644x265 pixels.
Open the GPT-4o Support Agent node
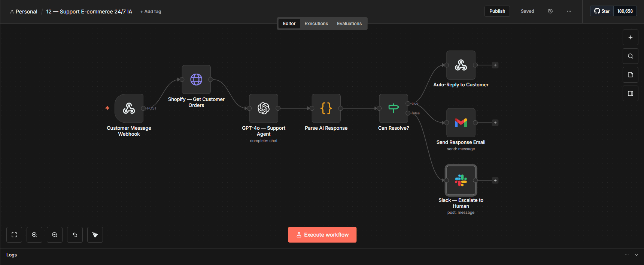pyautogui.click(x=264, y=108)
